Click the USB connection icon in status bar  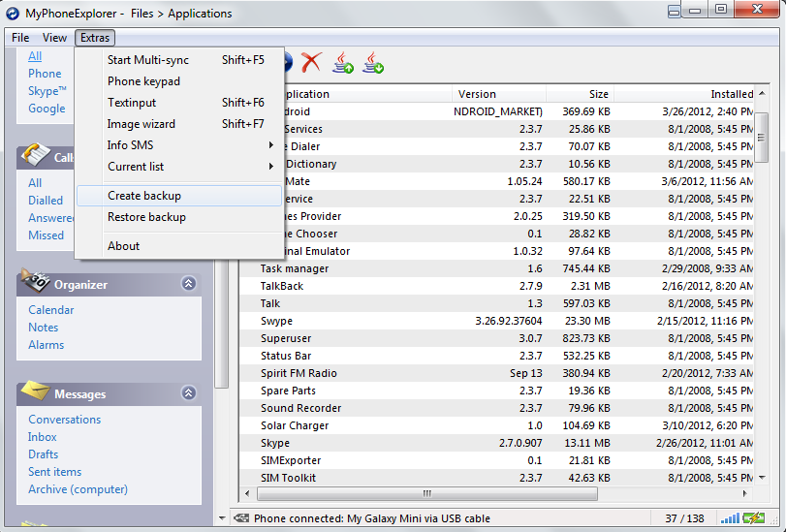coord(241,518)
